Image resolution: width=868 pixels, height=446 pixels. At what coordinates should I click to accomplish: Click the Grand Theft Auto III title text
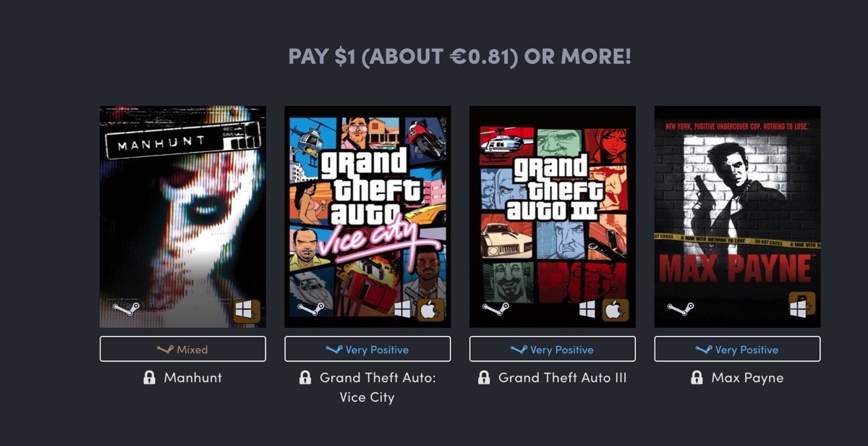pos(562,378)
